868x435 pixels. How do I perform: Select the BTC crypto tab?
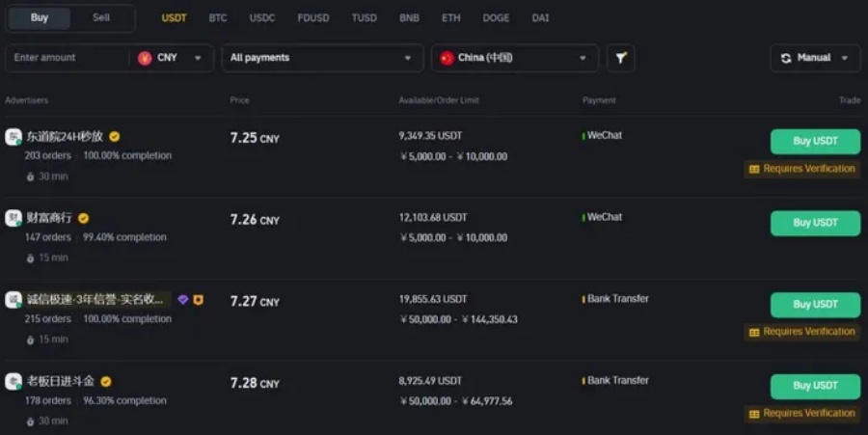pos(218,17)
